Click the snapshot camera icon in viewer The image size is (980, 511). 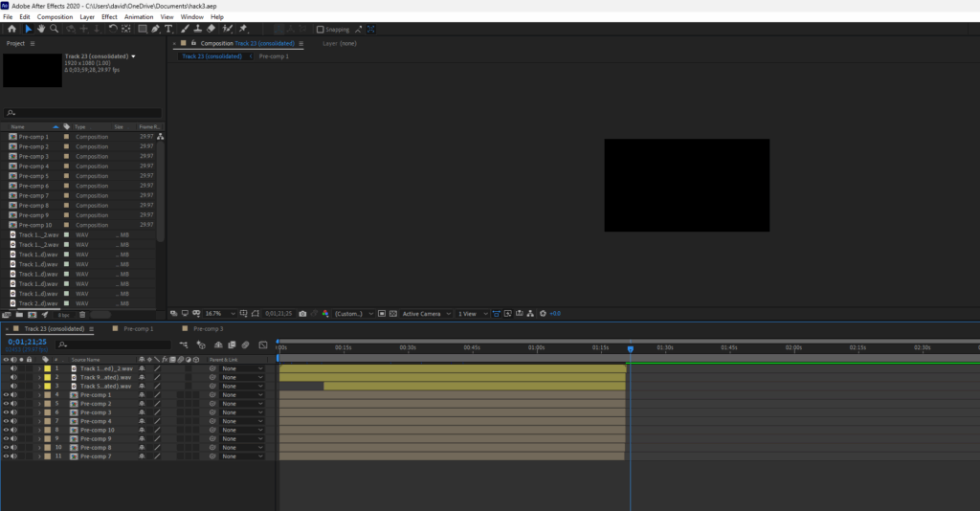302,314
